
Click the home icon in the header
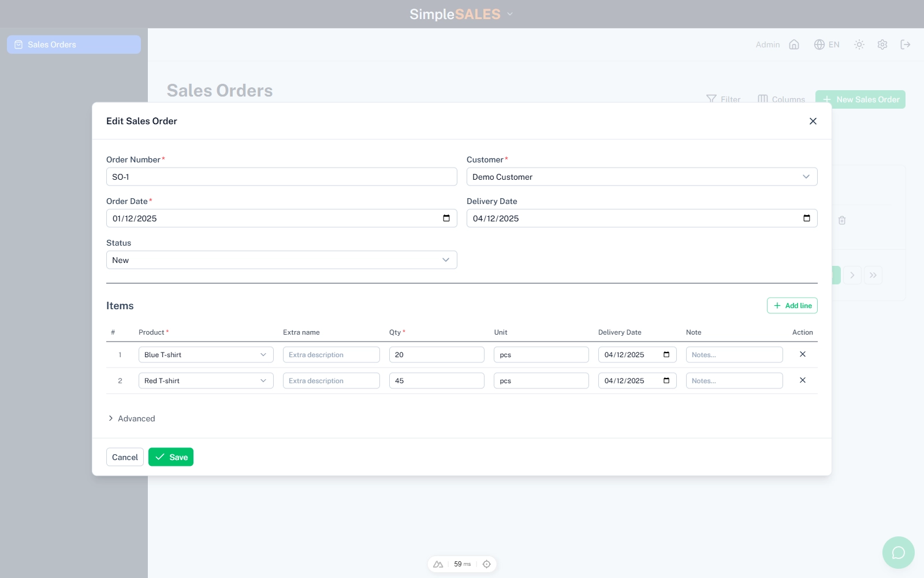pos(794,45)
